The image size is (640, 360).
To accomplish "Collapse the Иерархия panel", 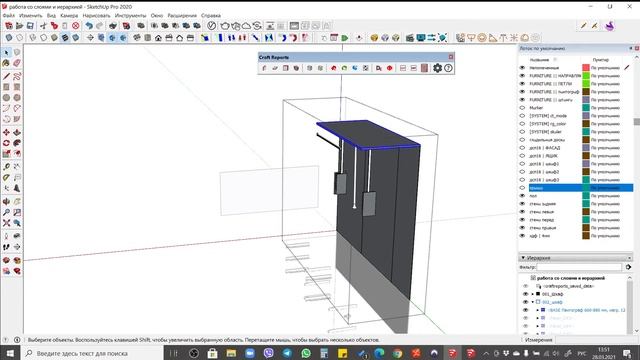I will point(523,258).
